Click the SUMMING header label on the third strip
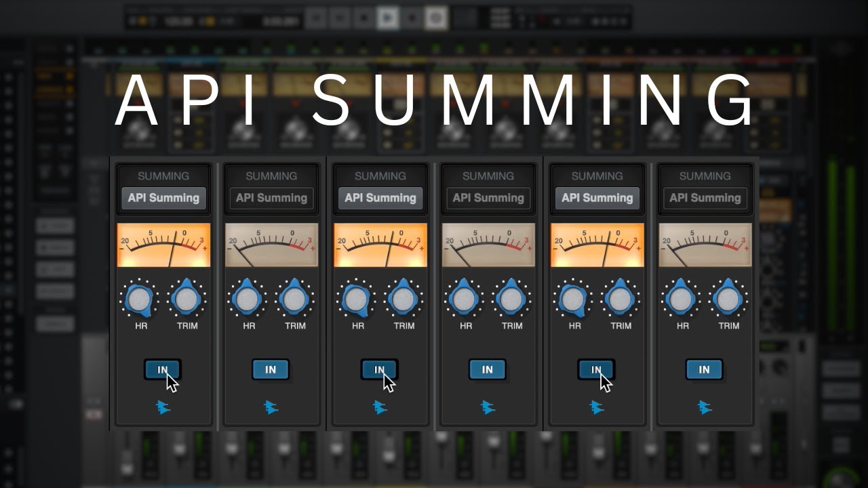 (x=380, y=176)
